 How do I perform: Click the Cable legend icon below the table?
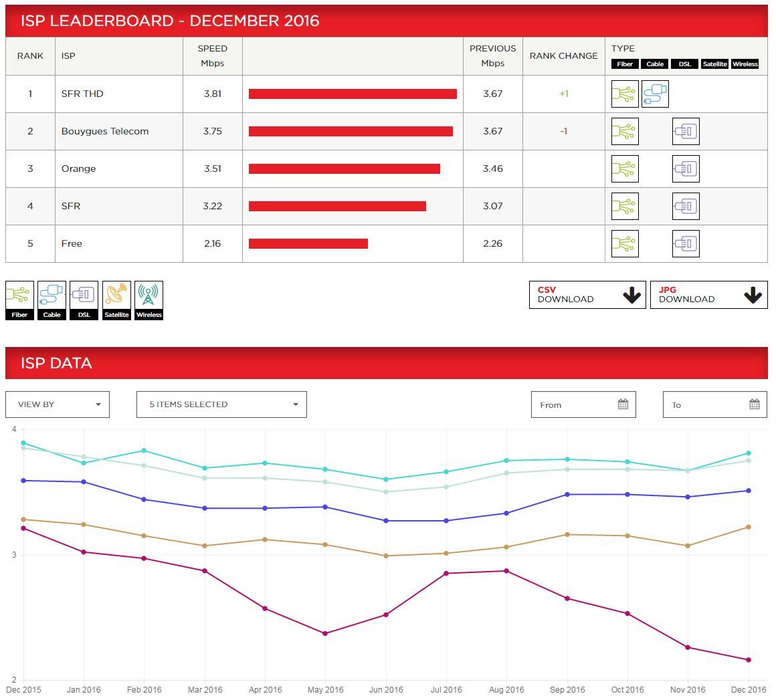click(x=52, y=300)
